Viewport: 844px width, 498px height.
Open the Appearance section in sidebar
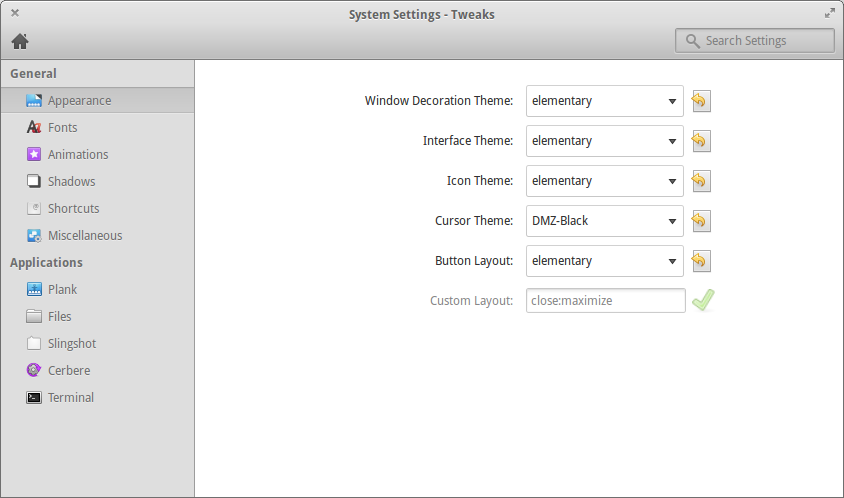[x=97, y=101]
